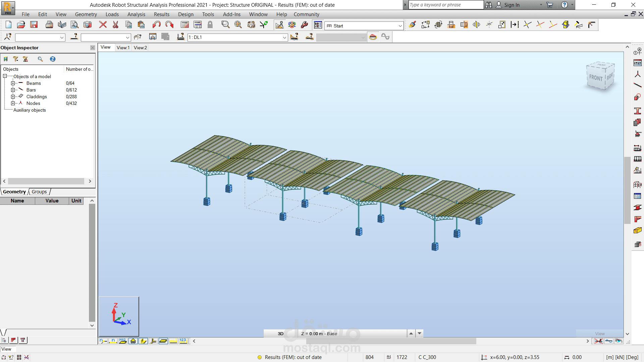Image resolution: width=644 pixels, height=362 pixels.
Task: Click the Sign In link
Action: [x=512, y=5]
